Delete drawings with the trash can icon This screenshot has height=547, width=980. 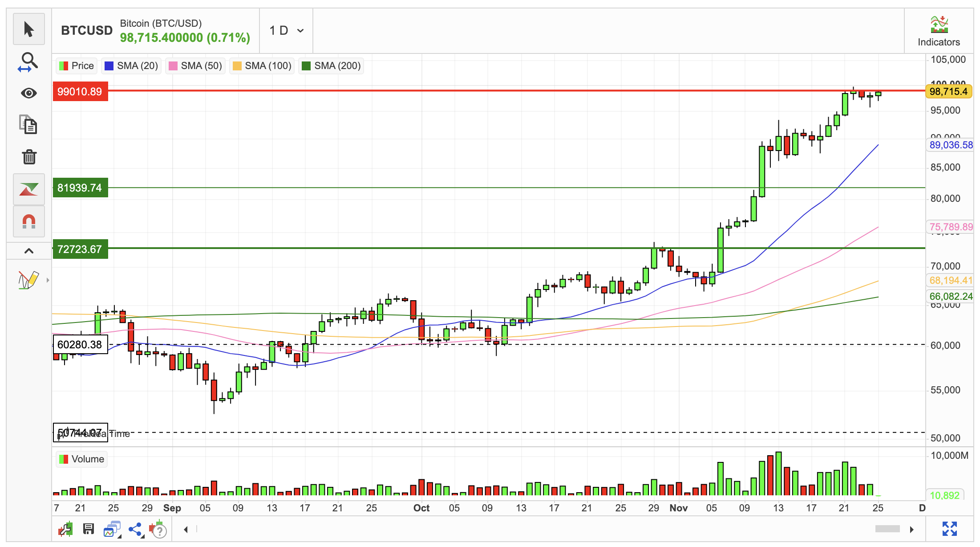click(29, 157)
